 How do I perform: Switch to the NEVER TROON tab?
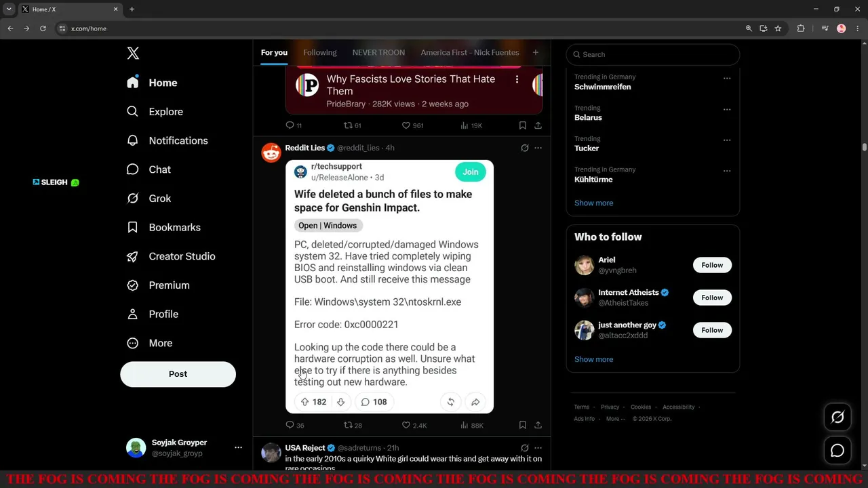(378, 52)
